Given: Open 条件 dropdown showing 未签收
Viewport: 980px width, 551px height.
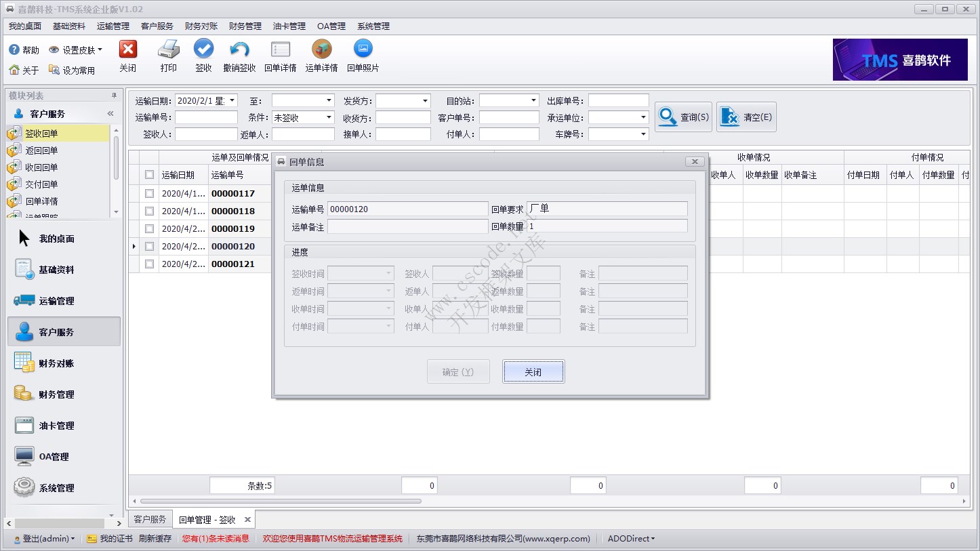Looking at the screenshot, I should click(329, 117).
